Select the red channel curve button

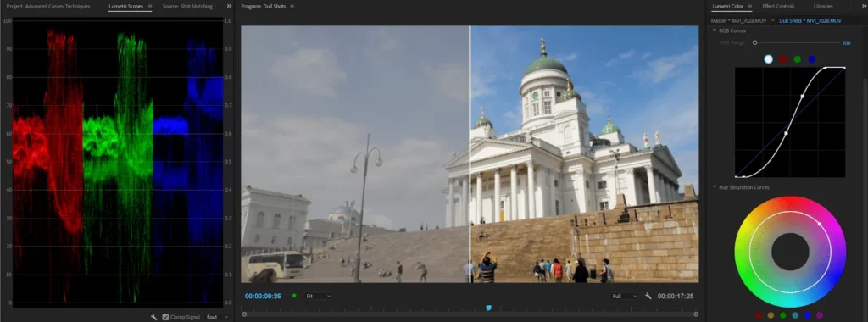coord(782,59)
